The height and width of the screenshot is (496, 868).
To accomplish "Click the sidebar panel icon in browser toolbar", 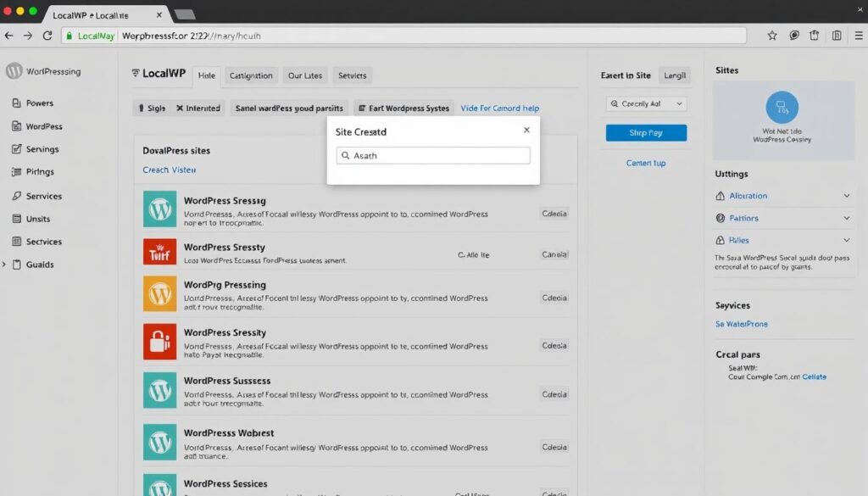I will click(837, 36).
